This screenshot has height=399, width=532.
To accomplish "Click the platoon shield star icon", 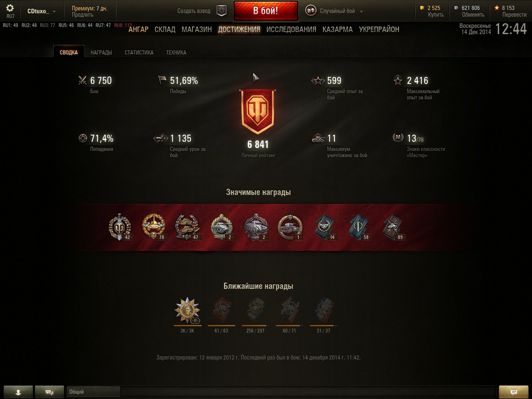I will pos(222,11).
